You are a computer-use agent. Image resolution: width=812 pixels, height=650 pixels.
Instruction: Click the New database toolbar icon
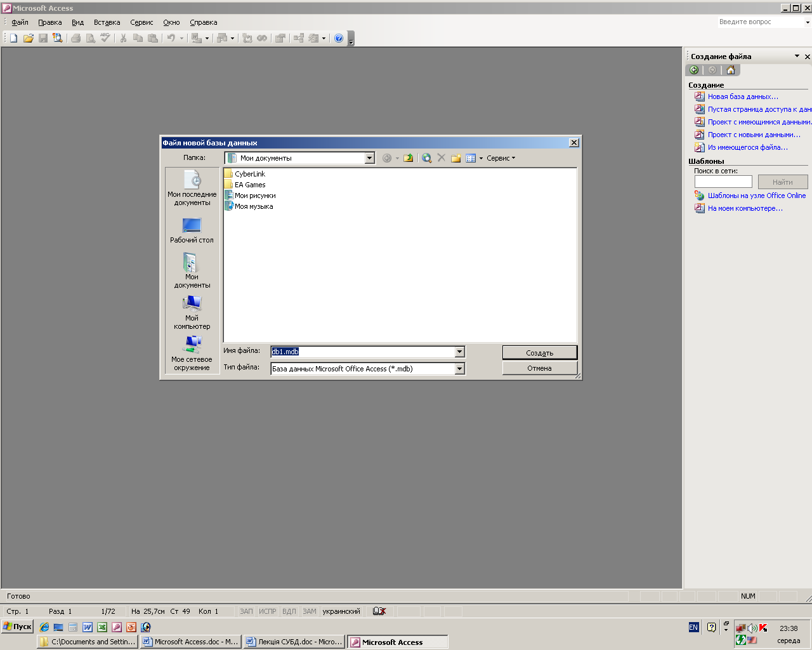point(13,38)
